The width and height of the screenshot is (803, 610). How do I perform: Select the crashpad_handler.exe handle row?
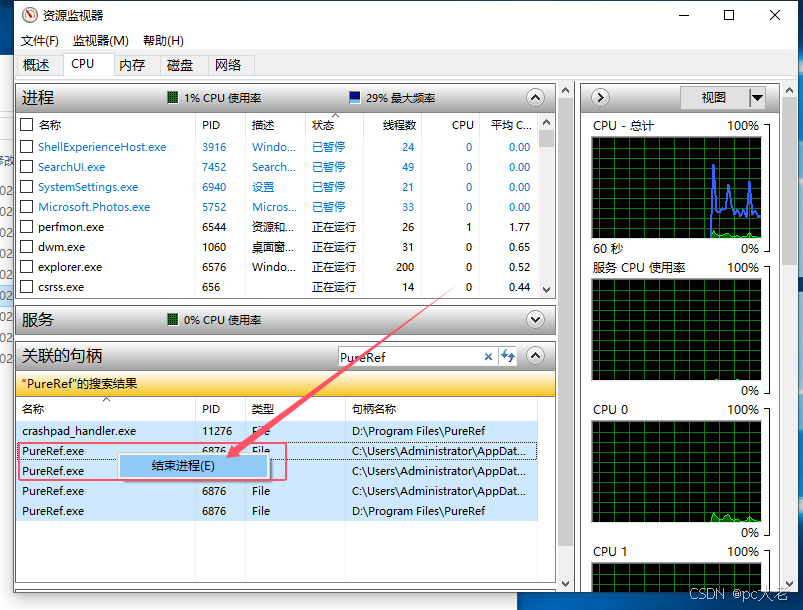(x=277, y=431)
